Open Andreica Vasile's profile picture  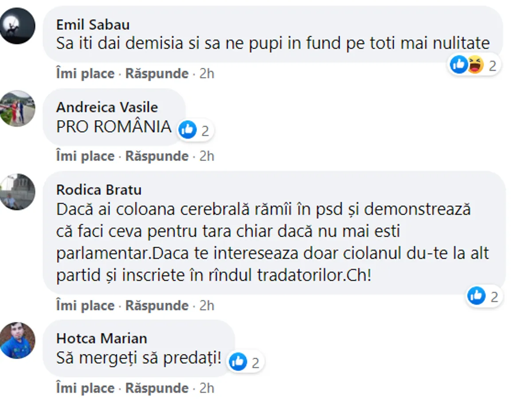[x=17, y=108]
